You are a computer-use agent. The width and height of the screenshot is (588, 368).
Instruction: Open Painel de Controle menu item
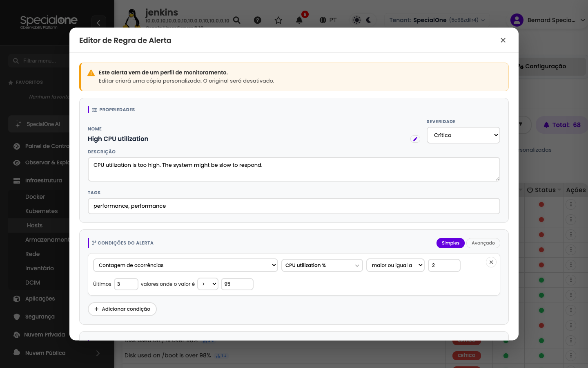point(41,146)
